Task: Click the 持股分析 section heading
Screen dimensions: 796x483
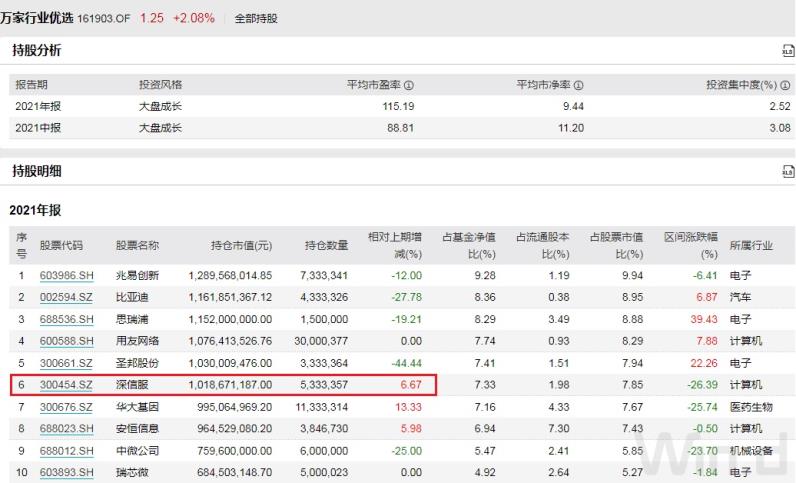Action: tap(37, 51)
